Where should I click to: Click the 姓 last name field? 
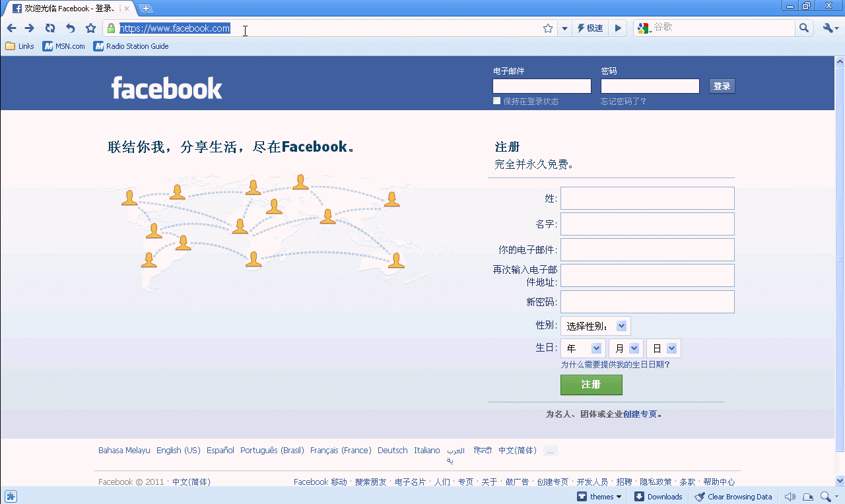648,198
